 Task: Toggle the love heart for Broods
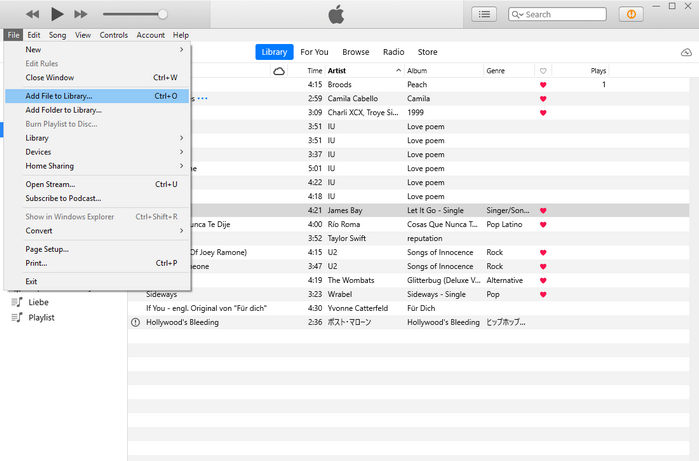coord(543,85)
